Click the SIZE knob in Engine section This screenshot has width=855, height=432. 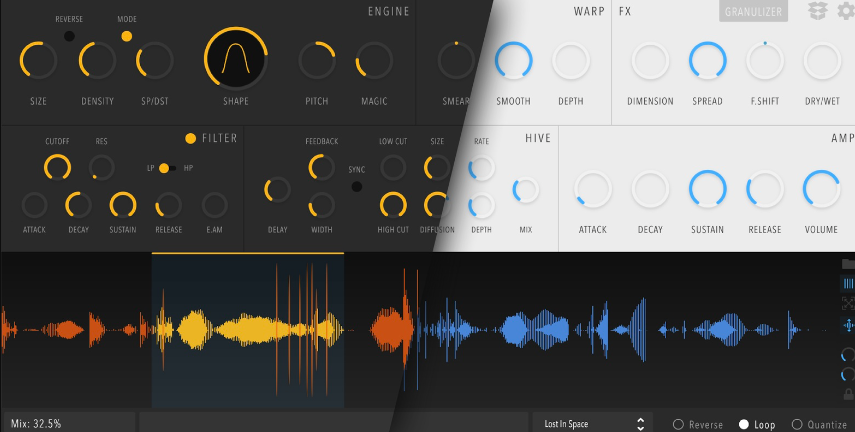pyautogui.click(x=38, y=60)
